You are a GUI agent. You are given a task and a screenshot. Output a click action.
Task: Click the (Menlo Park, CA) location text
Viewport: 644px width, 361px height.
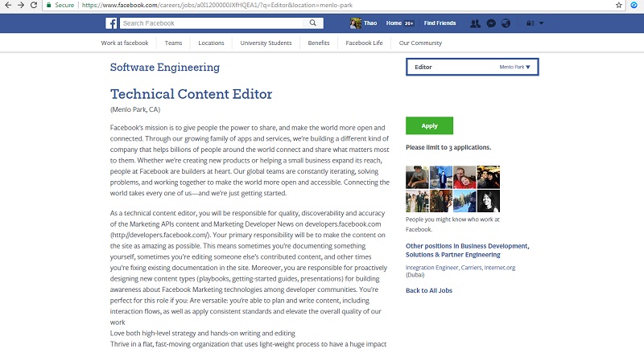135,109
